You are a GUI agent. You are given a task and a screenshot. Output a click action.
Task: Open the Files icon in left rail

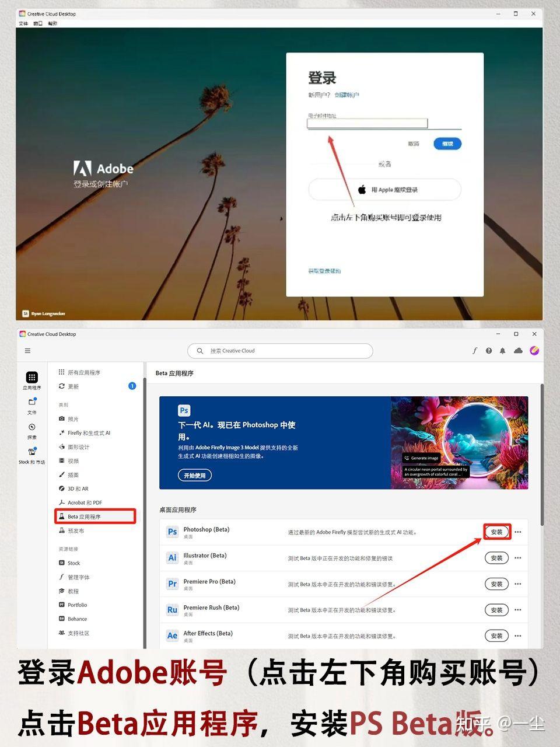tap(32, 402)
